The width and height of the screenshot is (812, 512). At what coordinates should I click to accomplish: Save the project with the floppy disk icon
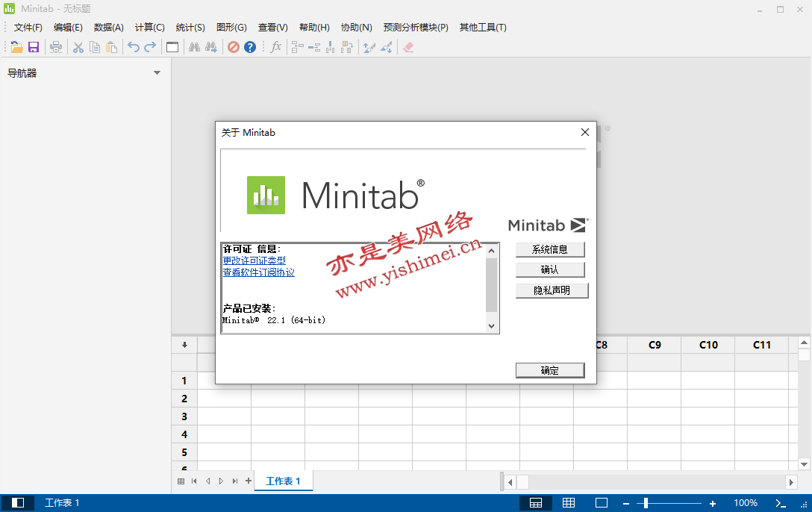coord(34,47)
